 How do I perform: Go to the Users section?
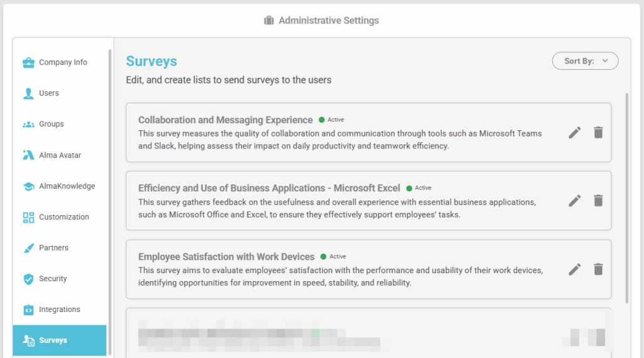48,93
